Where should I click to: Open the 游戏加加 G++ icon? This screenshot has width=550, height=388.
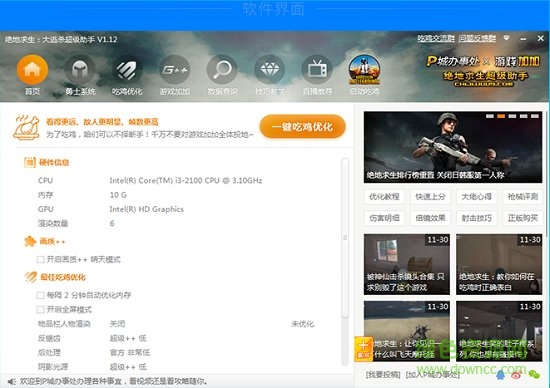(x=175, y=70)
